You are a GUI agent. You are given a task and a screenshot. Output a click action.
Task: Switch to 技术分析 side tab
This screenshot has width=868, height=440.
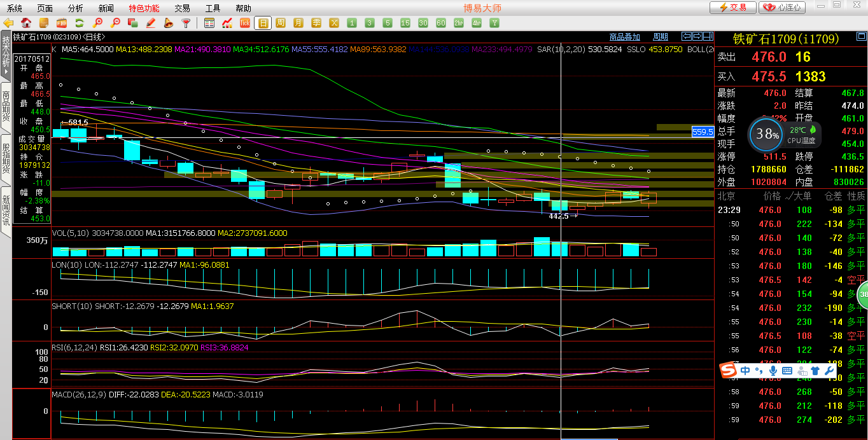click(6, 55)
